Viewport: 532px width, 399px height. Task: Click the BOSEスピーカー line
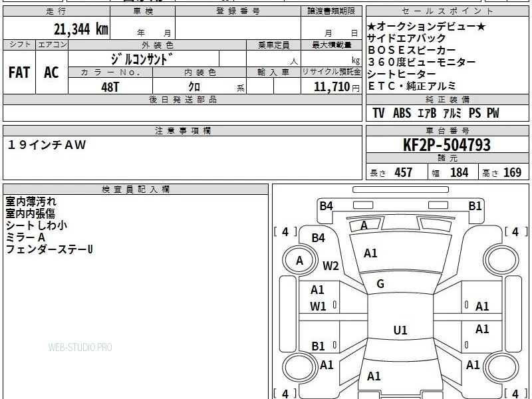point(412,51)
